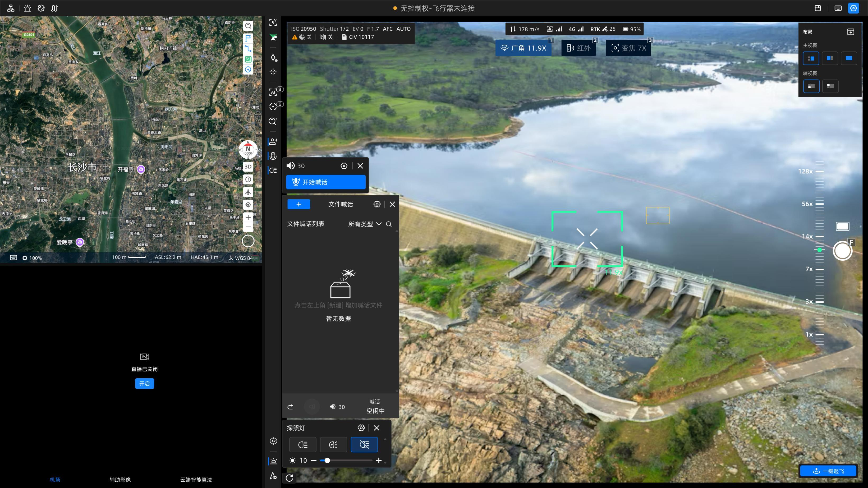
Task: Search the file broadcast list
Action: (x=388, y=224)
